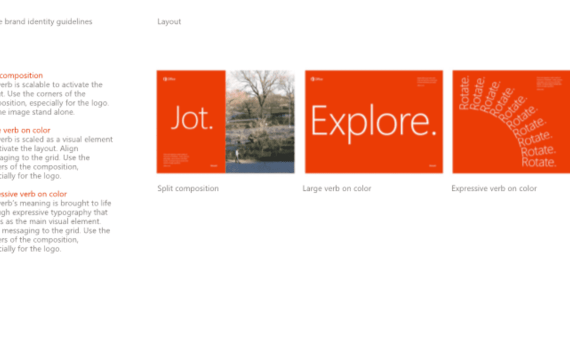
Task: Click the orange 'composition' heading in sidebar
Action: click(21, 76)
